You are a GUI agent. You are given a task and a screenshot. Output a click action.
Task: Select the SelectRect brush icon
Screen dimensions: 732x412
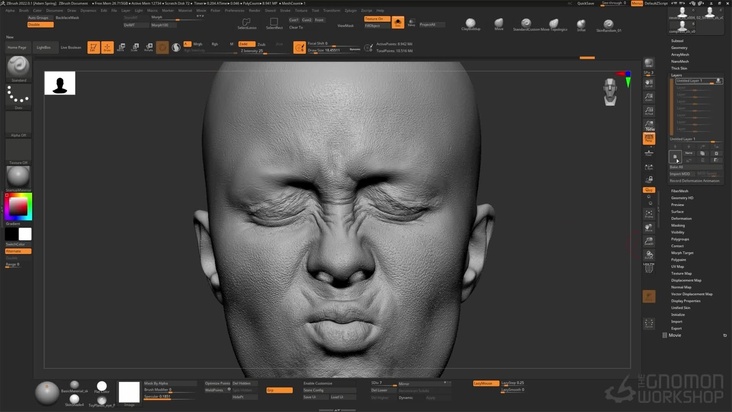point(274,23)
